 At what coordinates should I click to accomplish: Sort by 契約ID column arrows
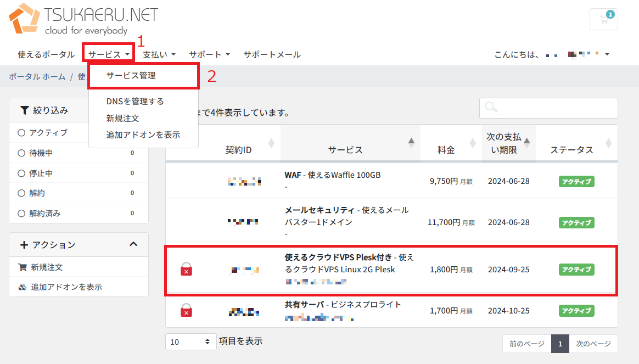coord(271,143)
